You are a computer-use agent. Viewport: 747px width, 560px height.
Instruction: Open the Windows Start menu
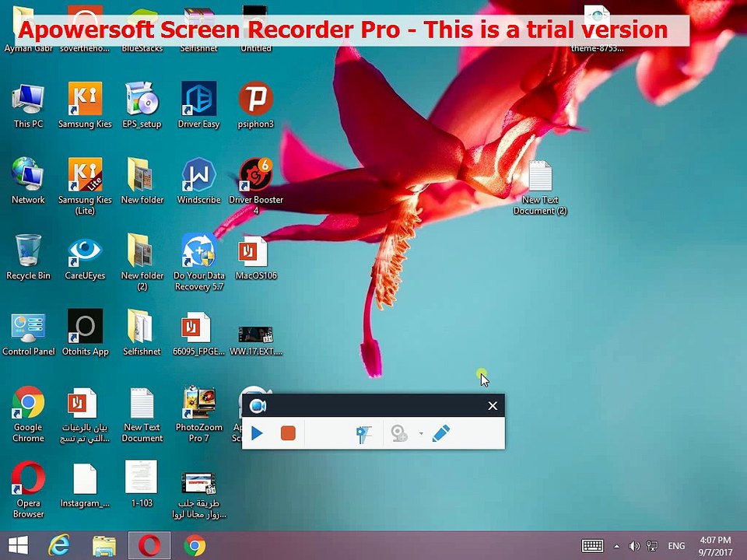click(18, 545)
